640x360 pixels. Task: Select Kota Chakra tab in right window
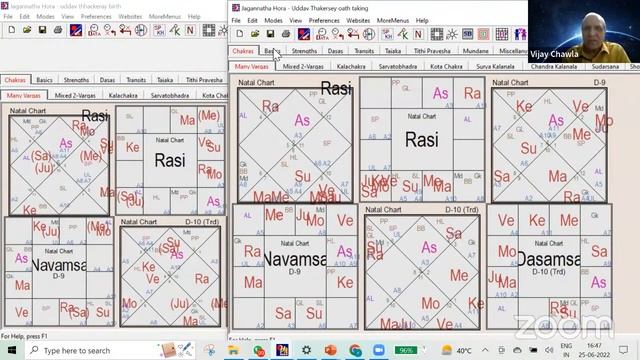446,66
